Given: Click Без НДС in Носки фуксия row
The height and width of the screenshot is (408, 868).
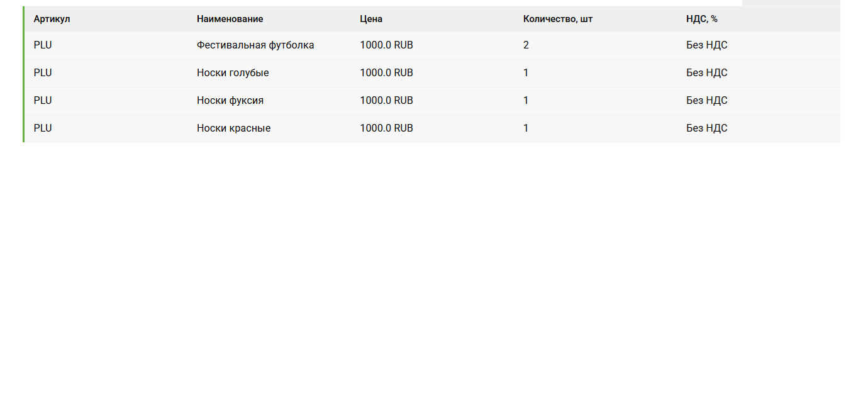Looking at the screenshot, I should (706, 101).
